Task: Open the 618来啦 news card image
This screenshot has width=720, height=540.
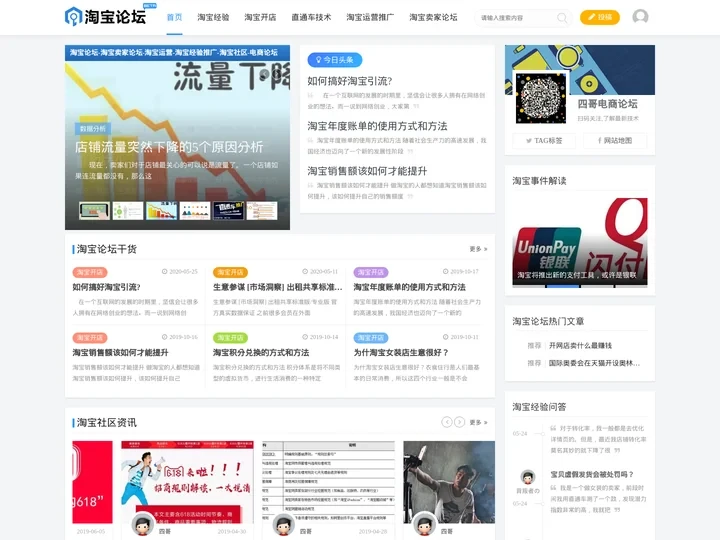Action: 187,482
